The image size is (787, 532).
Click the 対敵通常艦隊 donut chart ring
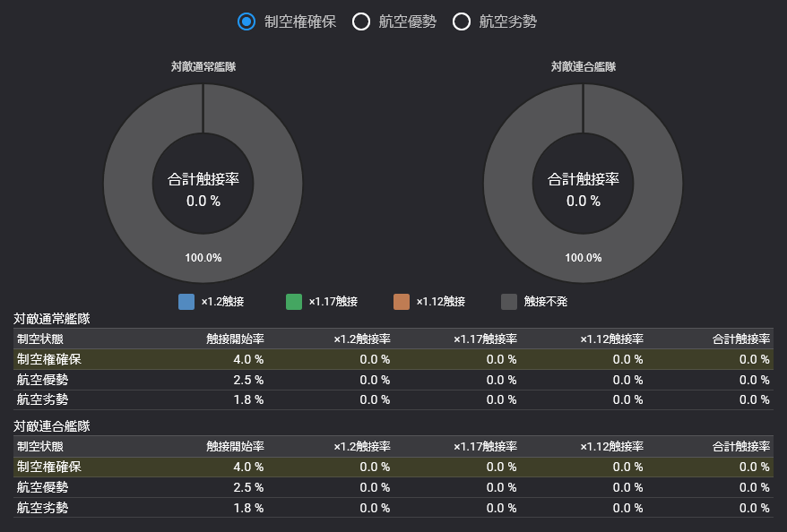click(x=203, y=258)
